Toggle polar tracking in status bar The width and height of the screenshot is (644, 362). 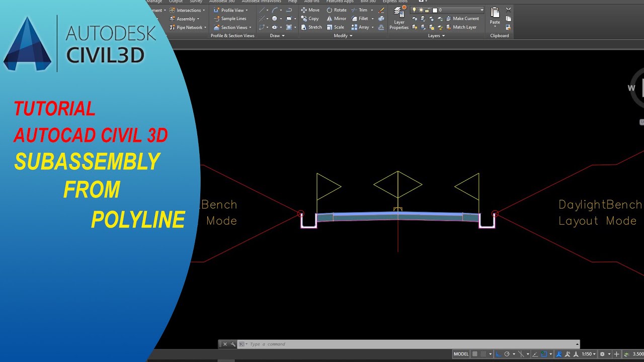[507, 354]
